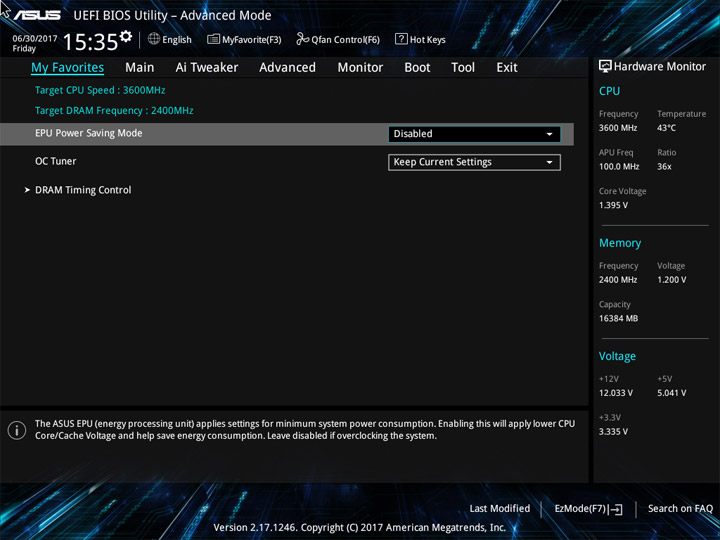Click the Qfan Control fan icon
The width and height of the screenshot is (720, 540).
point(302,39)
